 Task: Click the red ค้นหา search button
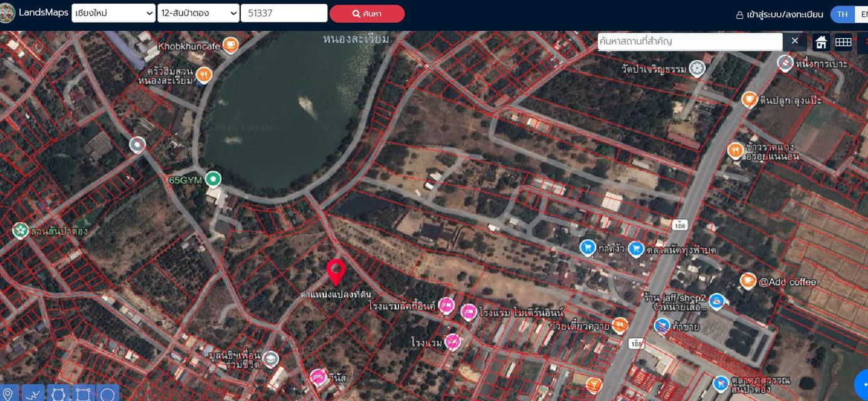point(367,14)
